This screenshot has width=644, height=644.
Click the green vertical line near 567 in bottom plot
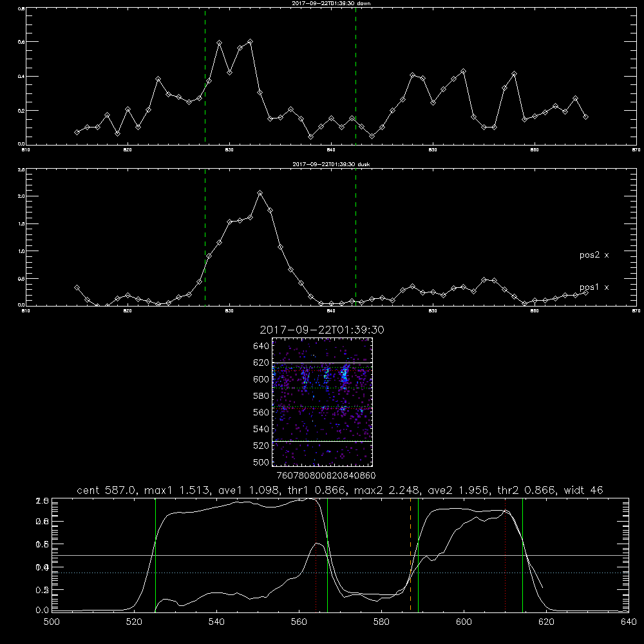[x=327, y=555]
